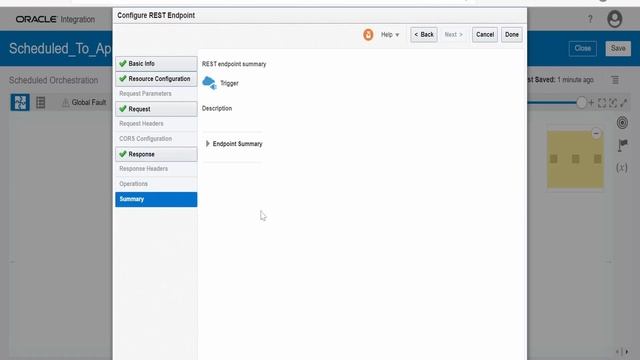Click the REST endpoint summary heading text
Screen dimensions: 640x360
click(234, 64)
